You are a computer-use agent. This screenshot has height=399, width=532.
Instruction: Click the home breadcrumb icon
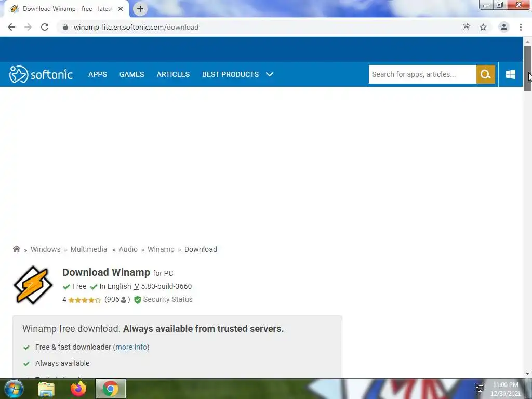tap(16, 249)
